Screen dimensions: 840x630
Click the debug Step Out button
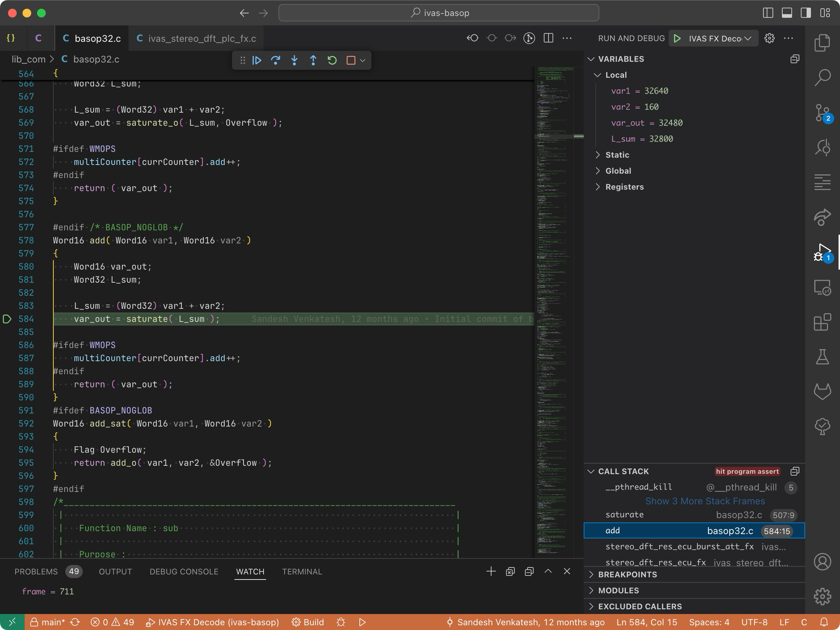313,60
